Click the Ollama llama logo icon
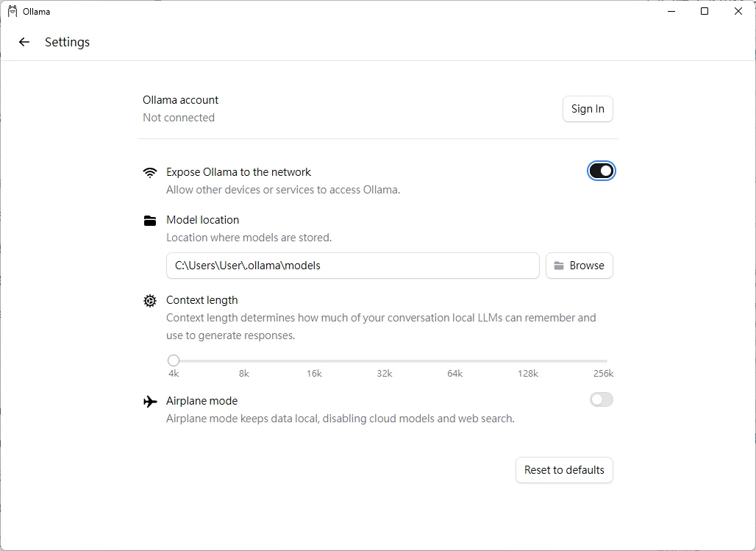Image resolution: width=756 pixels, height=551 pixels. coord(13,12)
